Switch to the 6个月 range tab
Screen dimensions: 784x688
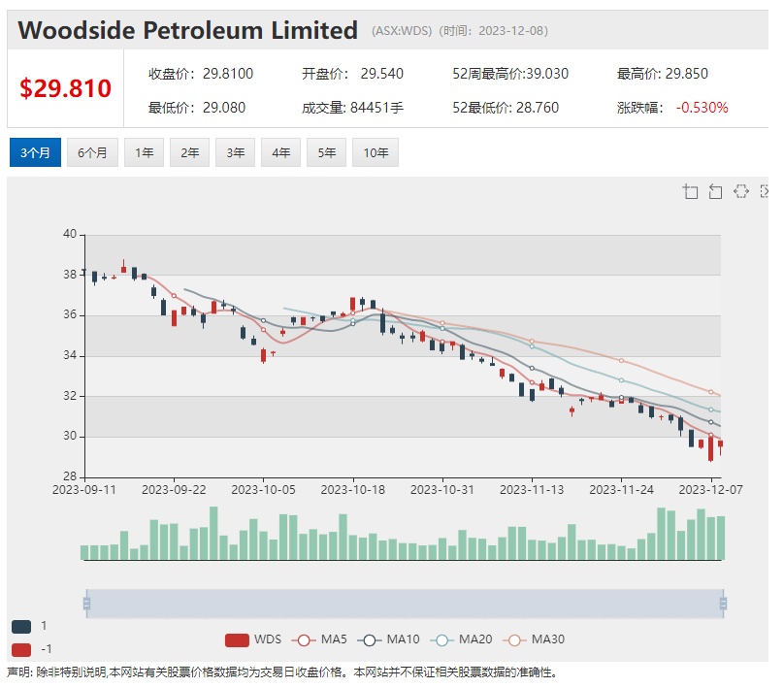[x=92, y=152]
